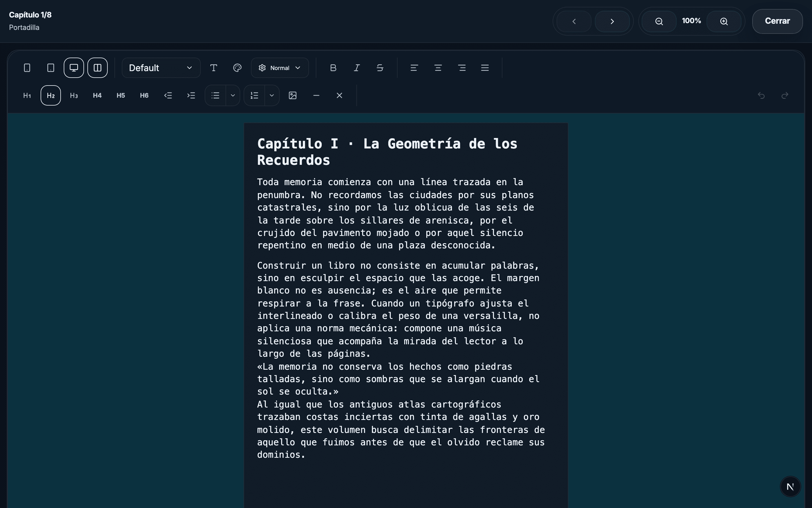Go to previous chapter
This screenshot has height=508, width=812.
coord(574,21)
